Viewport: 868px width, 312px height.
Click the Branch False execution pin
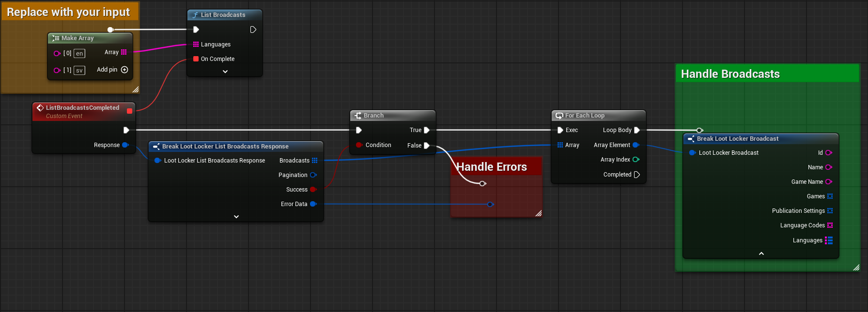[427, 146]
